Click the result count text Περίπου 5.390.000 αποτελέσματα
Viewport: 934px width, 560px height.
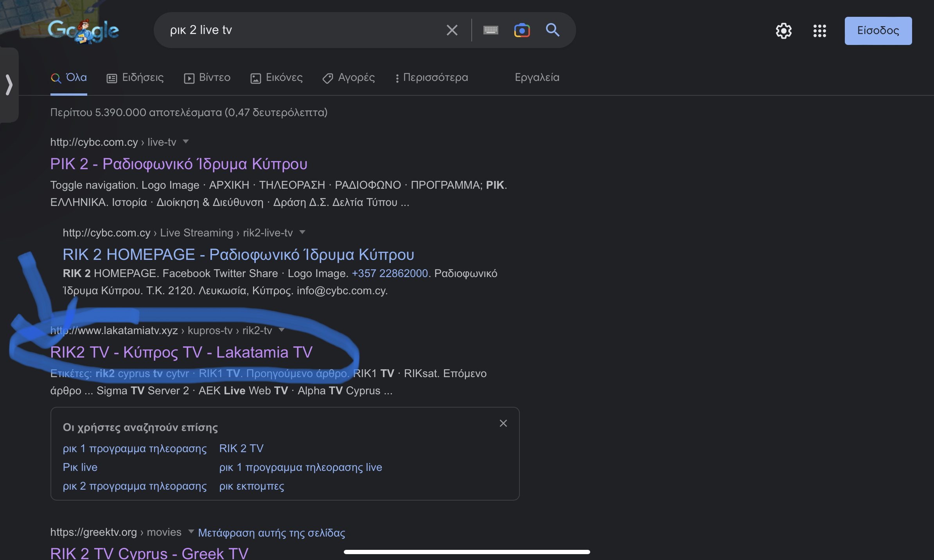click(189, 113)
